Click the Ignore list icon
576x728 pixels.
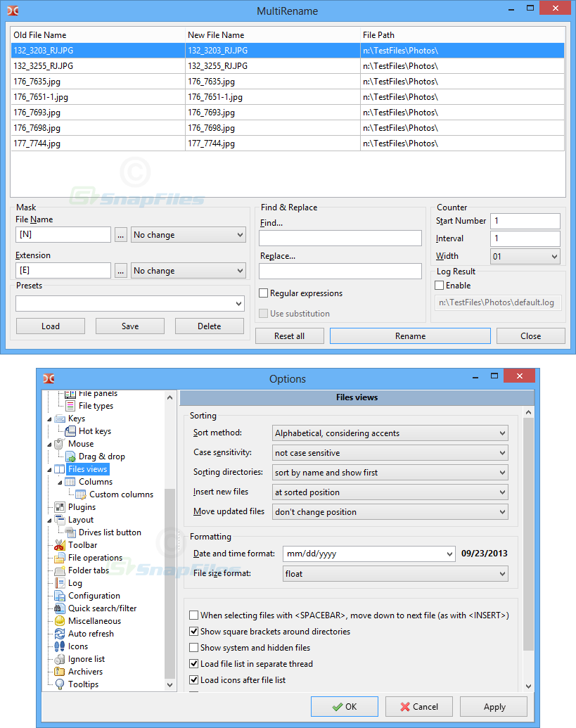(59, 659)
